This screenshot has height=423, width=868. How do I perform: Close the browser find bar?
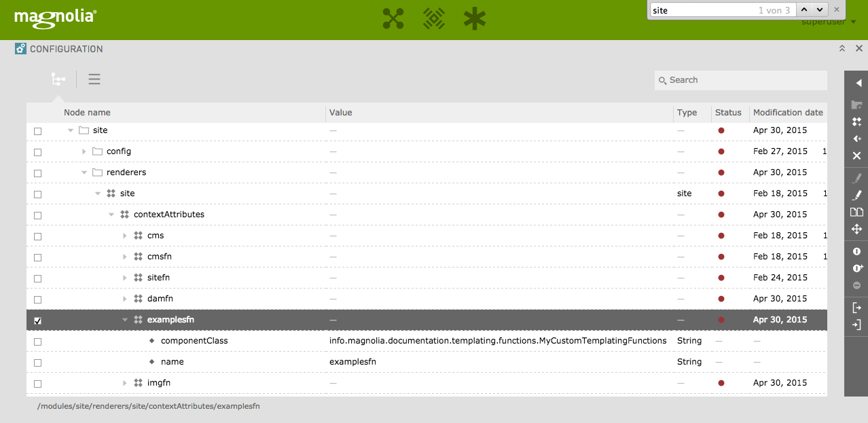pos(837,10)
